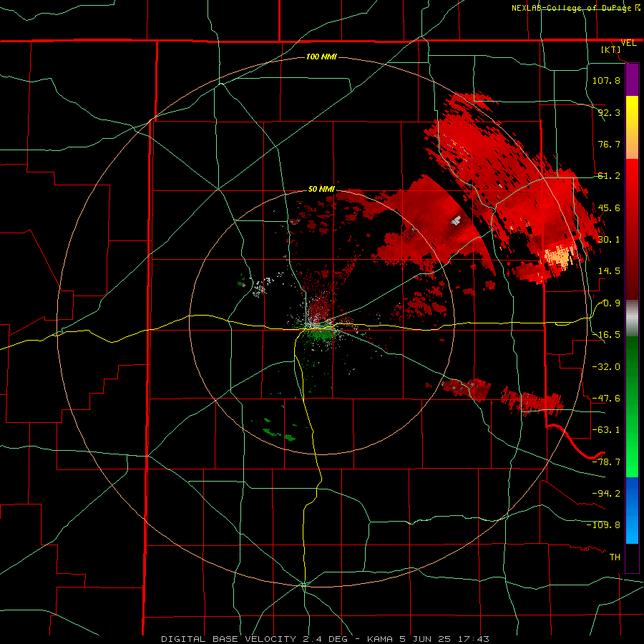Select the -78.7 scale value
This screenshot has height=644, width=644.
606,462
